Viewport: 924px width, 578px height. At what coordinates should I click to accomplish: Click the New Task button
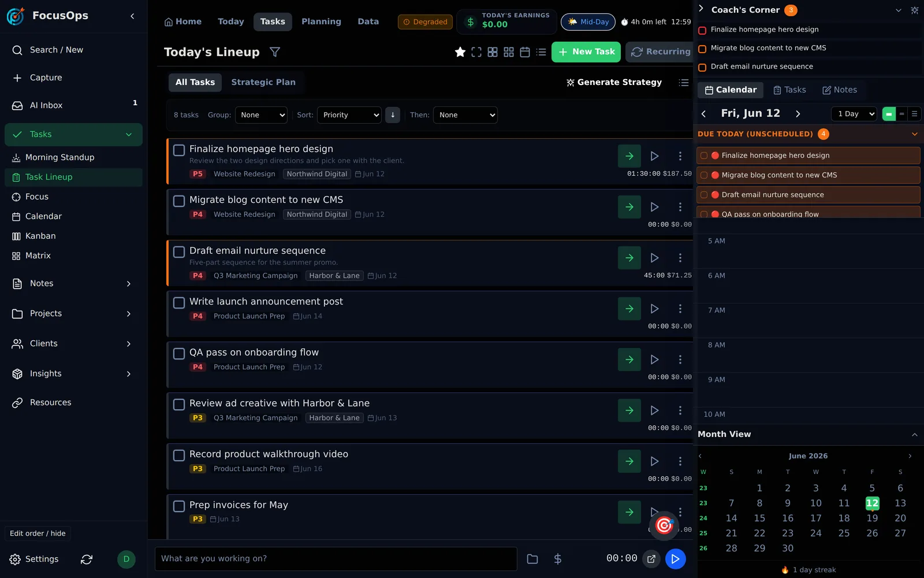tap(586, 52)
